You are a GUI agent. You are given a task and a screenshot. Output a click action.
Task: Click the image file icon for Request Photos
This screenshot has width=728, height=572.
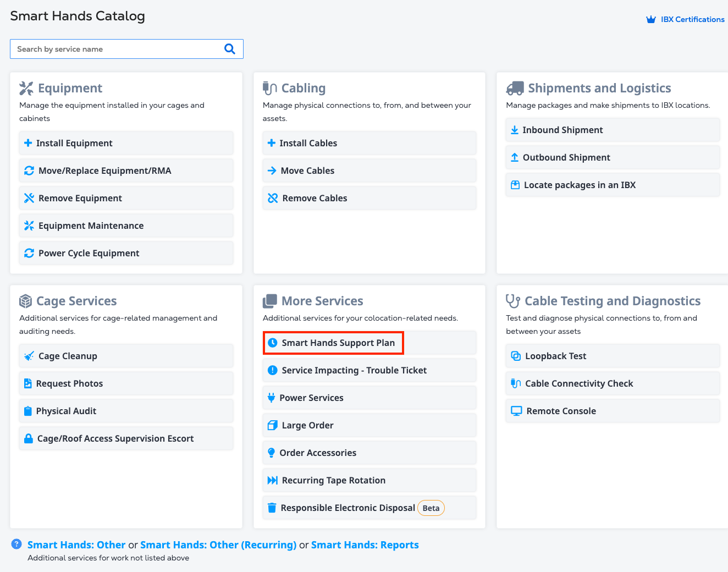point(28,383)
